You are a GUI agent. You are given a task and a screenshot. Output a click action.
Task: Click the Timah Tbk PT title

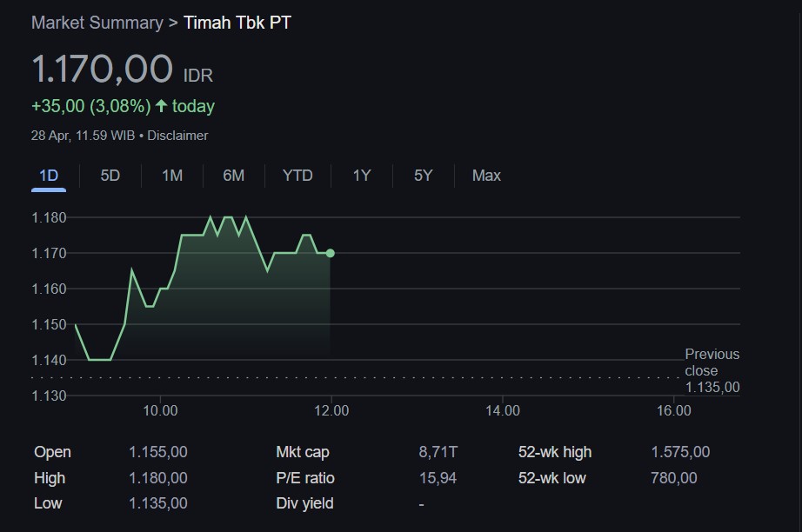[237, 23]
